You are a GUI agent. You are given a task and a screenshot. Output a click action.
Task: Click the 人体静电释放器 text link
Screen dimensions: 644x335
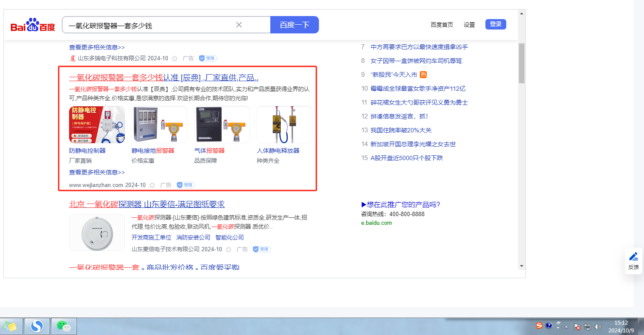tap(278, 151)
